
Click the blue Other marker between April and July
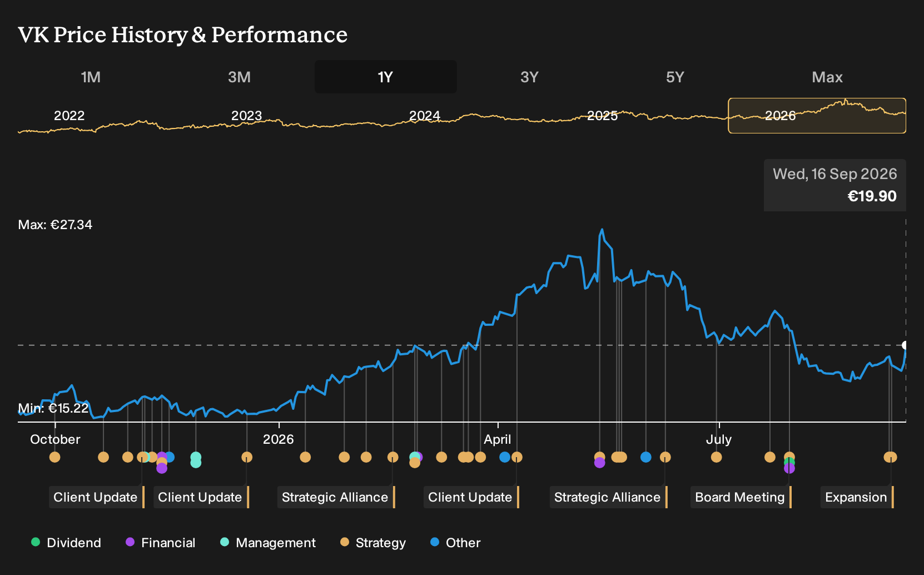tap(645, 457)
